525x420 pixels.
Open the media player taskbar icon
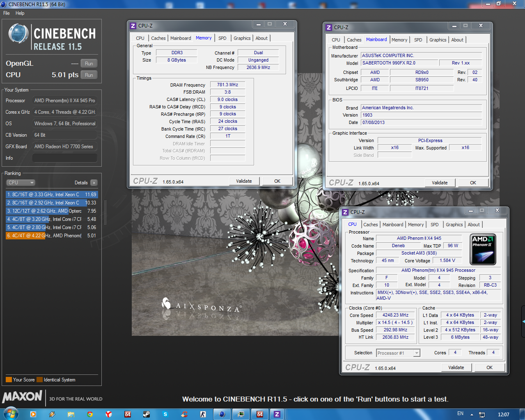[33, 414]
